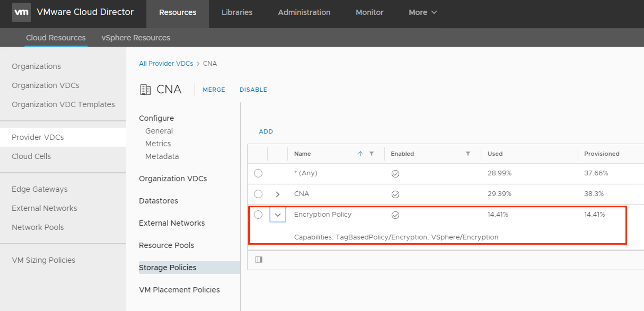Viewport: 644px width, 311px height.
Task: Click the CNA provider VDC building icon
Action: [x=145, y=90]
